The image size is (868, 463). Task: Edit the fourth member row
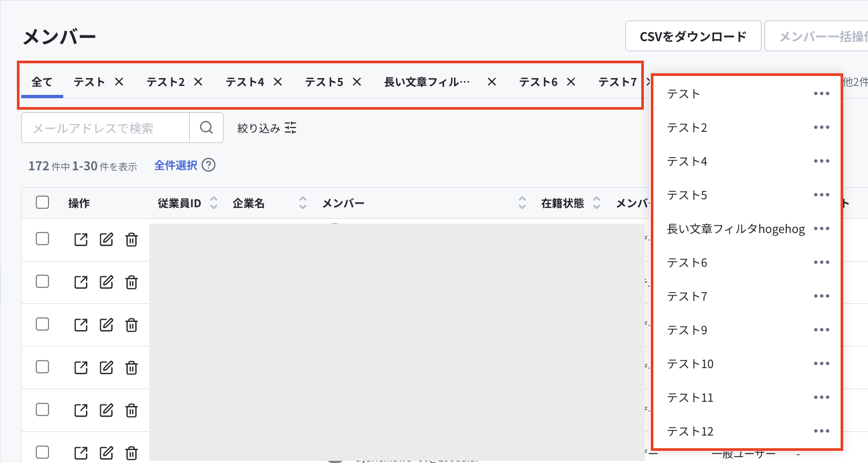tap(107, 368)
